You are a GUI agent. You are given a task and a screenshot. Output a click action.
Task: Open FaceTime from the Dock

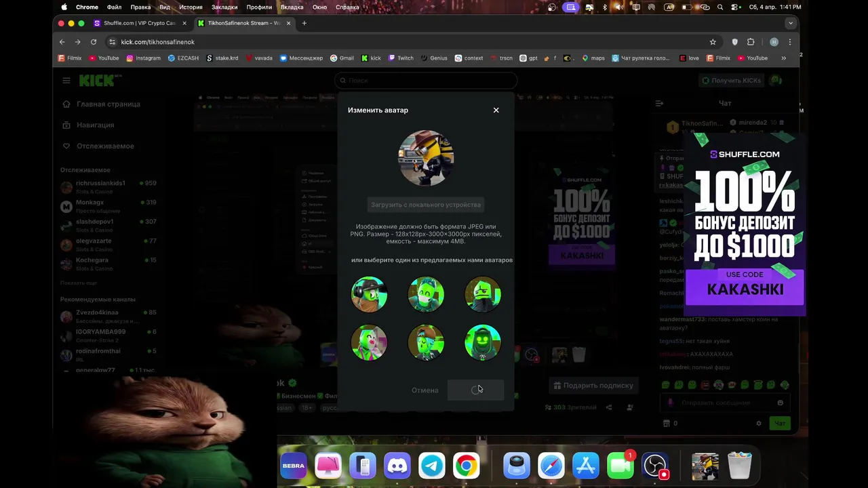(620, 466)
